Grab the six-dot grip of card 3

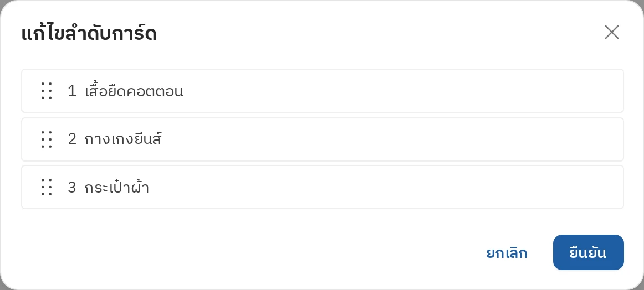47,187
